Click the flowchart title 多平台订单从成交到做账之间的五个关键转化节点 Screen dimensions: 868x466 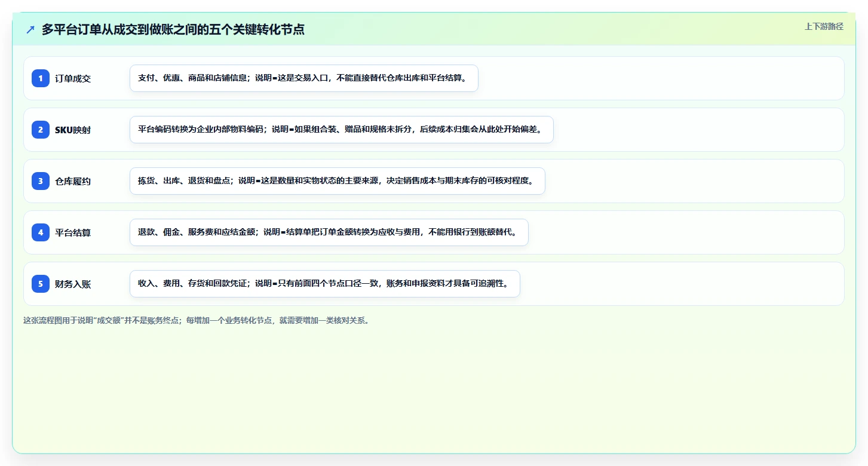(173, 29)
